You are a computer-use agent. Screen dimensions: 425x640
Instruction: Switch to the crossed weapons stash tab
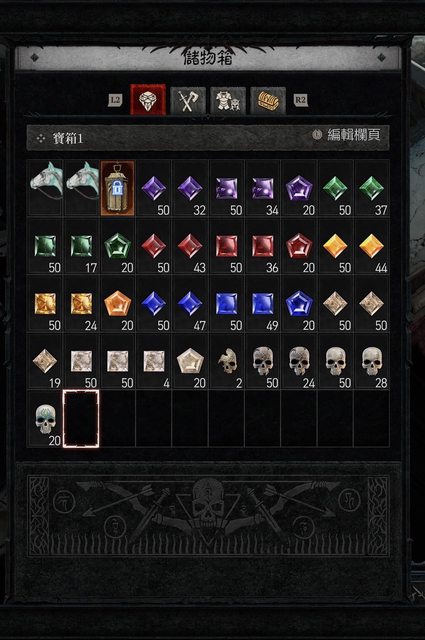tap(188, 100)
